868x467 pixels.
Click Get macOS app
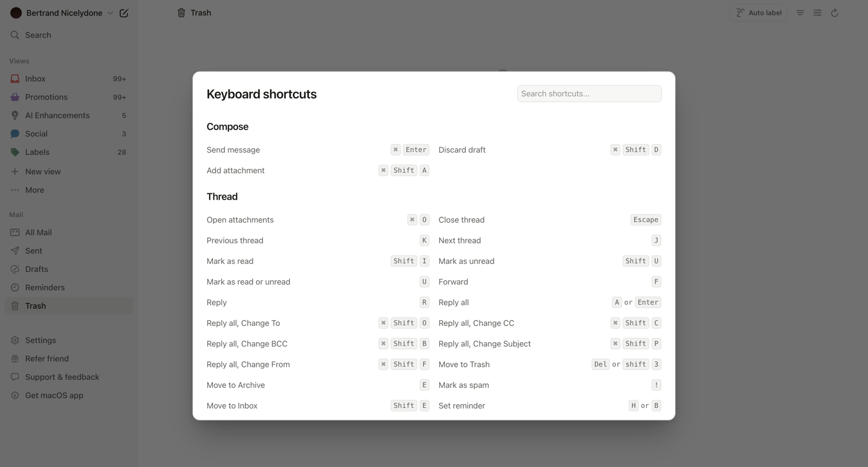[x=69, y=395]
